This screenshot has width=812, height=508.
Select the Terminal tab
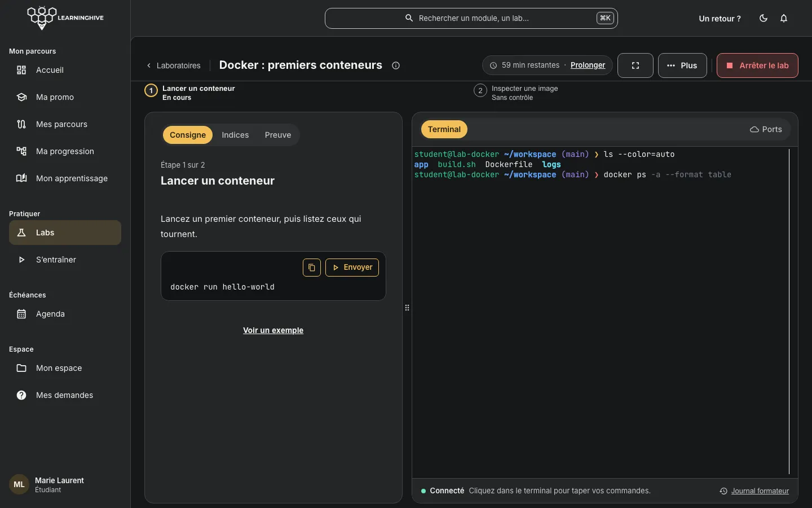coord(444,129)
